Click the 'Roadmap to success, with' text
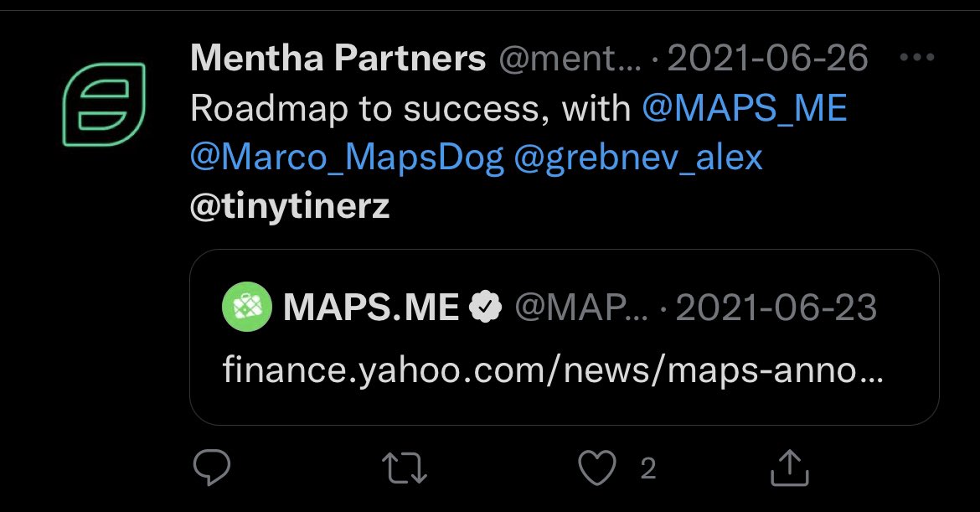Viewport: 980px width, 512px height. 410,109
